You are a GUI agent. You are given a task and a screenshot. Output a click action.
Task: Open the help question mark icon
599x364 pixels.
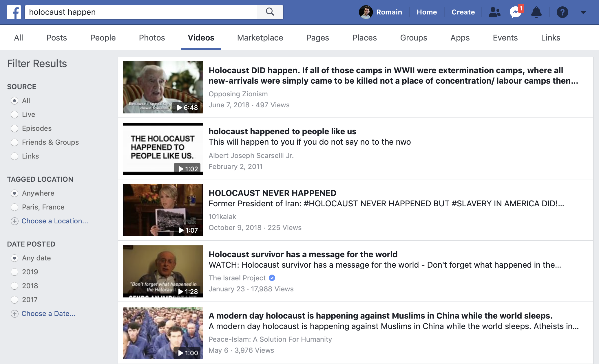tap(562, 12)
